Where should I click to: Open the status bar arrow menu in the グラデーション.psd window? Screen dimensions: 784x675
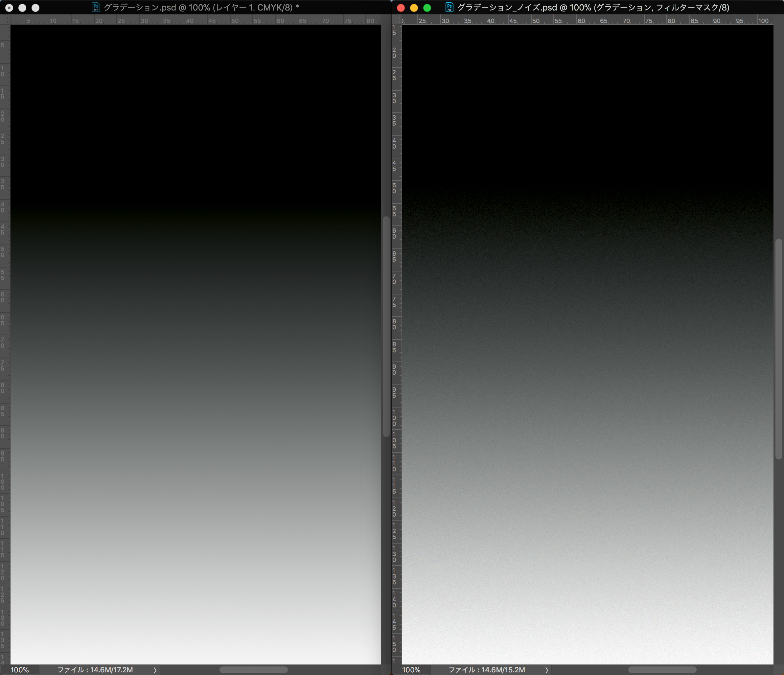155,670
